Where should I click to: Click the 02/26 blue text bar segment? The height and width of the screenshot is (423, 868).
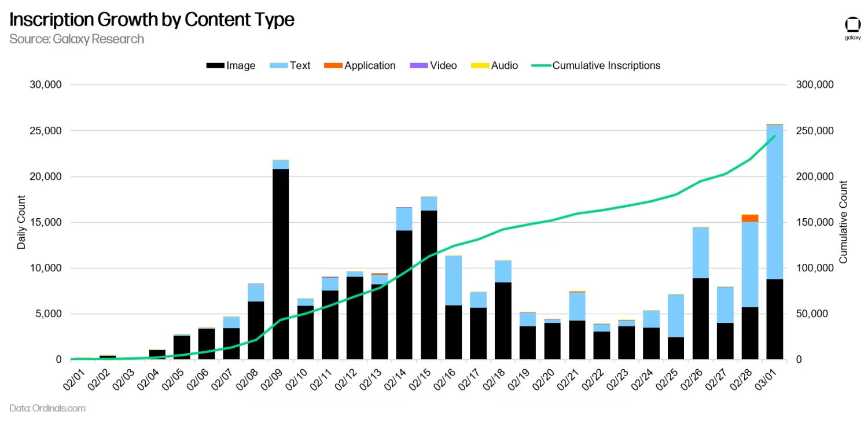700,253
